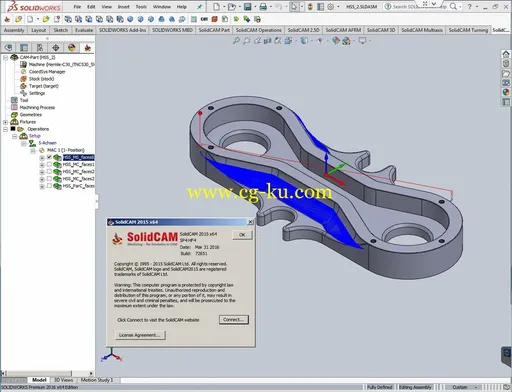
Task: Click the View Settings monitor icon
Action: click(x=362, y=41)
